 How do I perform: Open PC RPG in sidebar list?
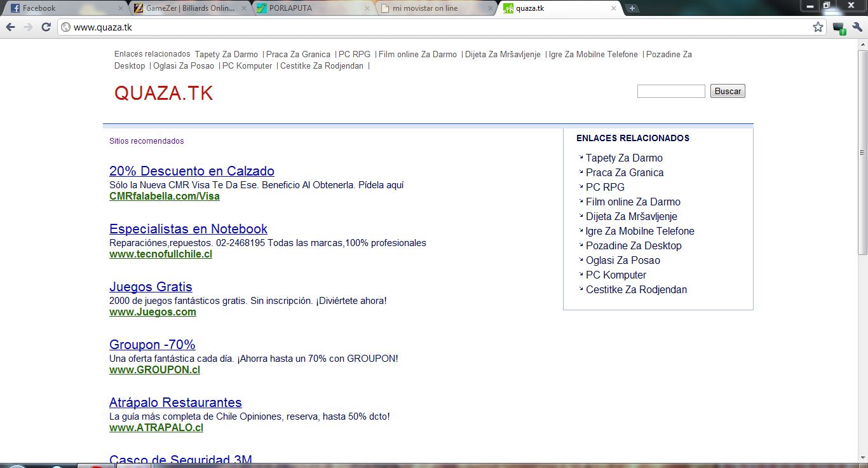(x=605, y=188)
